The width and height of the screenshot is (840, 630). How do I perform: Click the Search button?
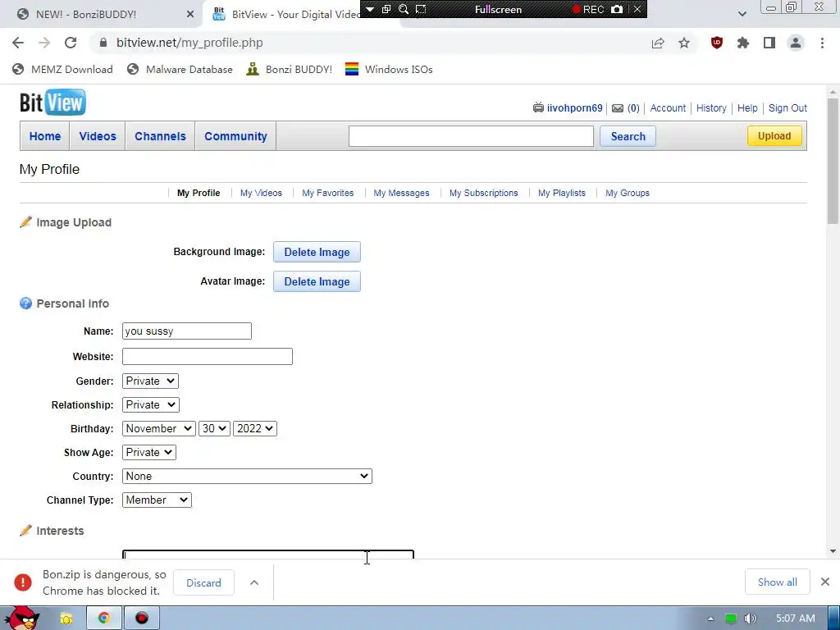tap(628, 136)
